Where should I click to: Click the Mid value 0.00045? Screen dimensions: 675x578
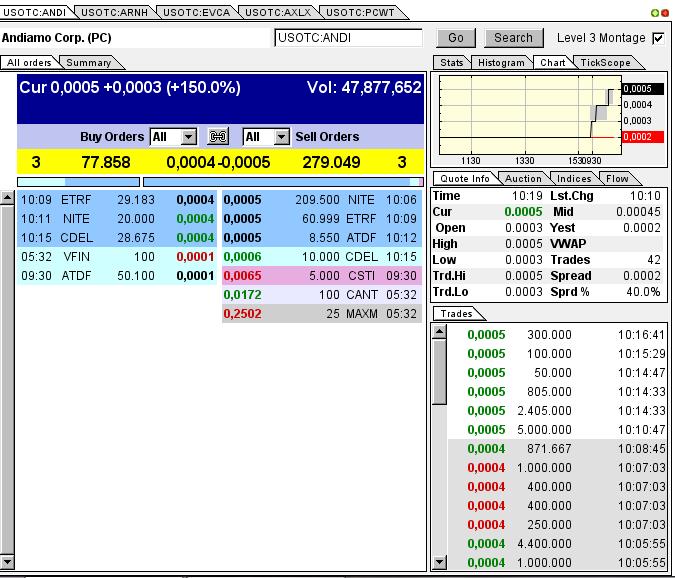pos(638,212)
